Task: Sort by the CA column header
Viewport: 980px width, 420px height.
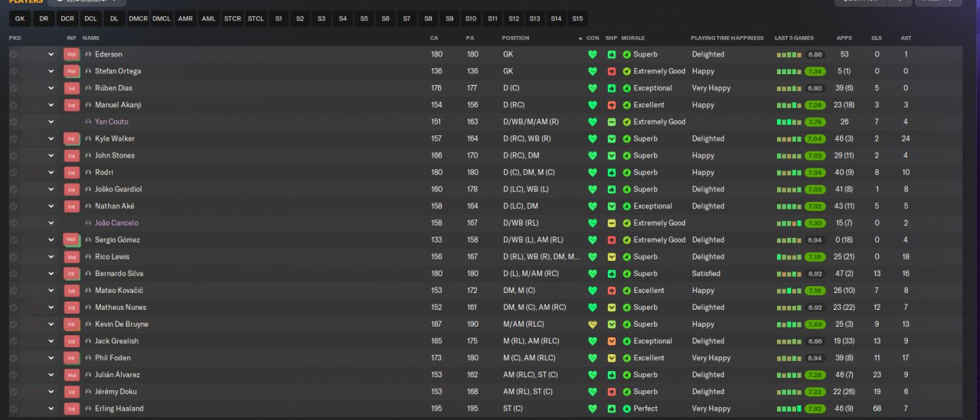Action: tap(434, 37)
